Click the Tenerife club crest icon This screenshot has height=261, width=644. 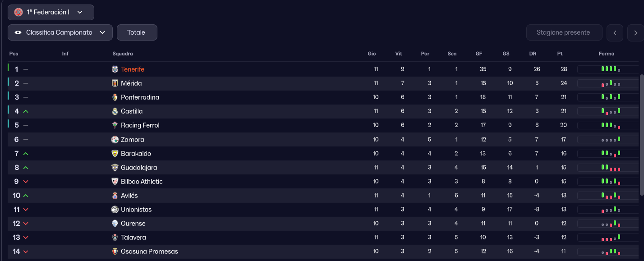pyautogui.click(x=115, y=69)
